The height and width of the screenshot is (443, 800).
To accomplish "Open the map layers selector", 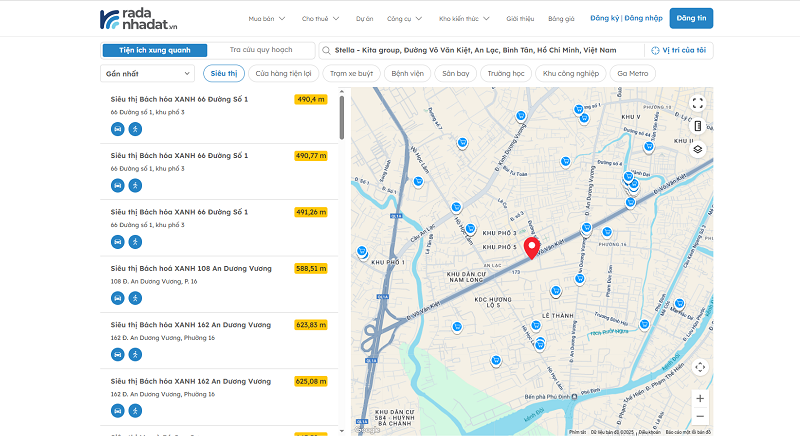I will [697, 149].
